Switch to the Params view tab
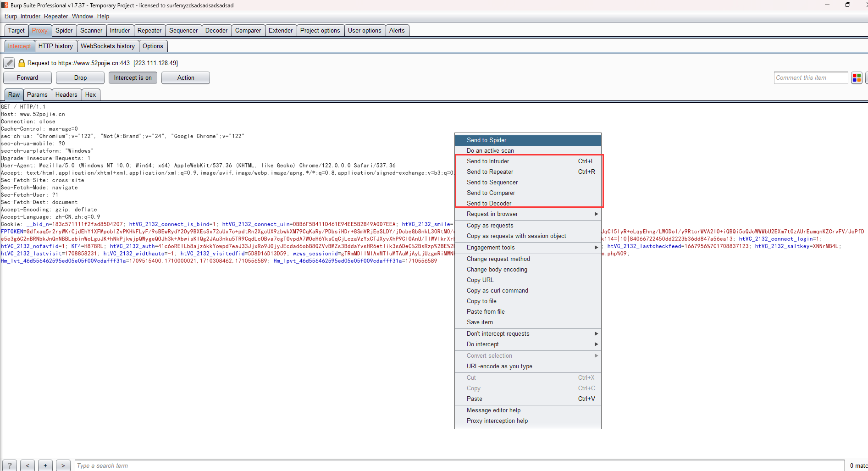This screenshot has width=868, height=471. click(37, 95)
